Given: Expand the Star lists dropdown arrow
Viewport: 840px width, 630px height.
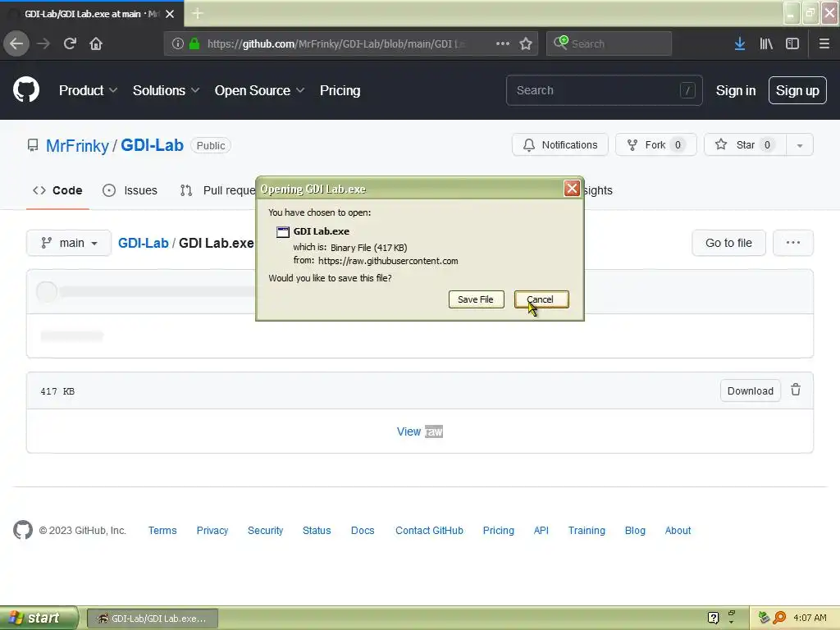Looking at the screenshot, I should 799,145.
